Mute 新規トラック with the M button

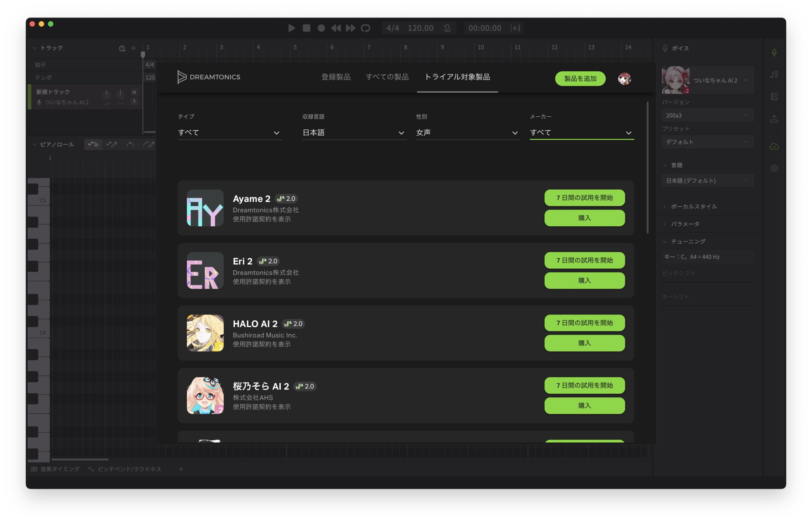click(134, 92)
